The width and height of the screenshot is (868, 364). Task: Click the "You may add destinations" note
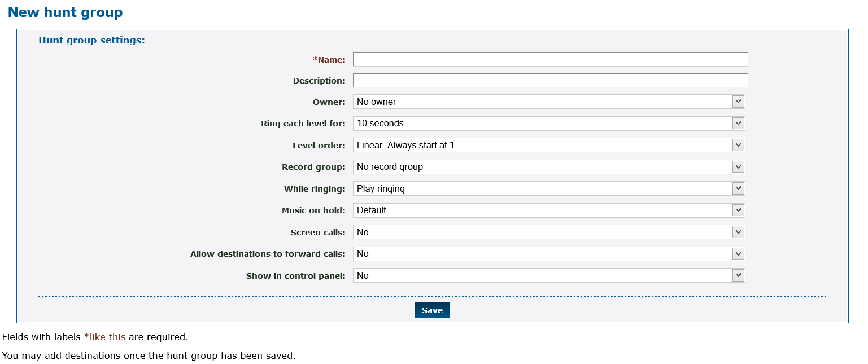(x=149, y=356)
